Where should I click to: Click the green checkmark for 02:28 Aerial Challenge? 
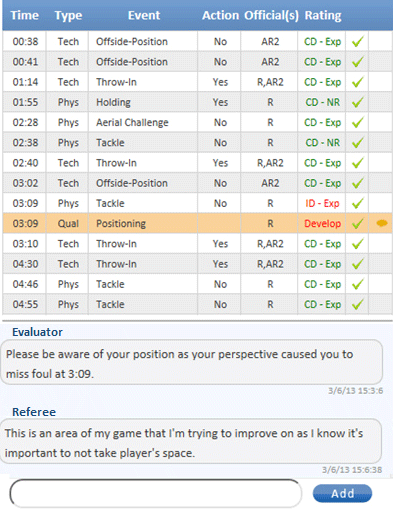click(x=357, y=122)
